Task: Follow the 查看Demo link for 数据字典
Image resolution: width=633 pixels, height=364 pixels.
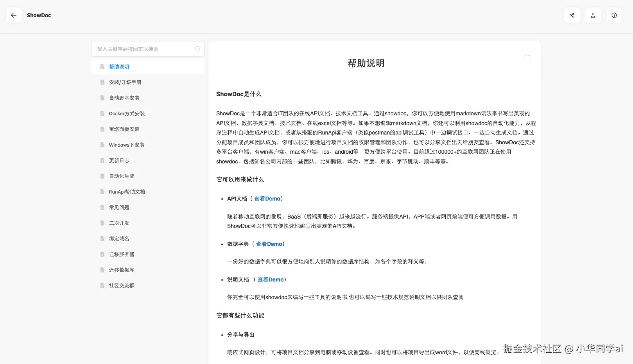Action: coord(269,244)
